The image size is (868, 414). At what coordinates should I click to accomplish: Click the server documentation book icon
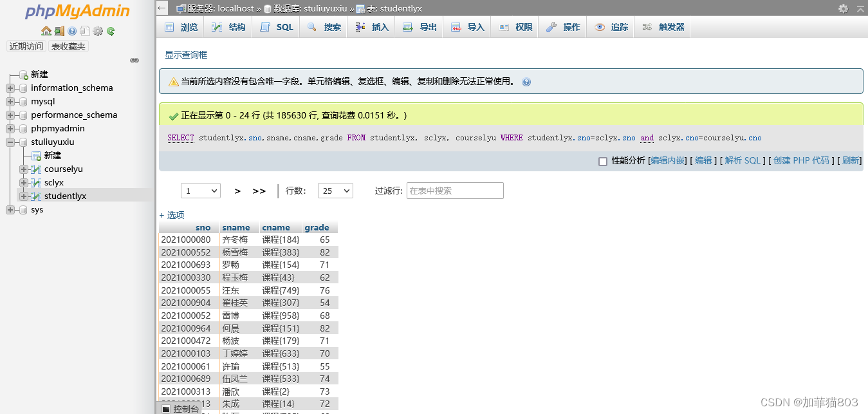pyautogui.click(x=85, y=31)
